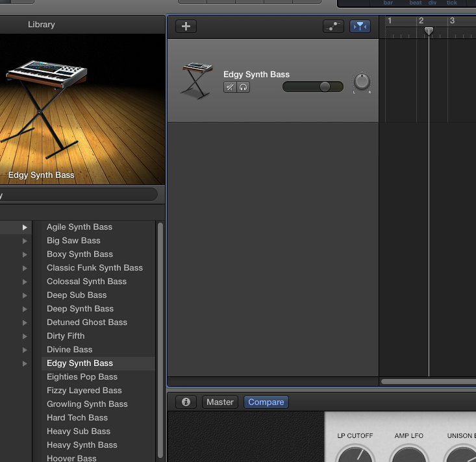Select Divine Bass patch

(69, 350)
